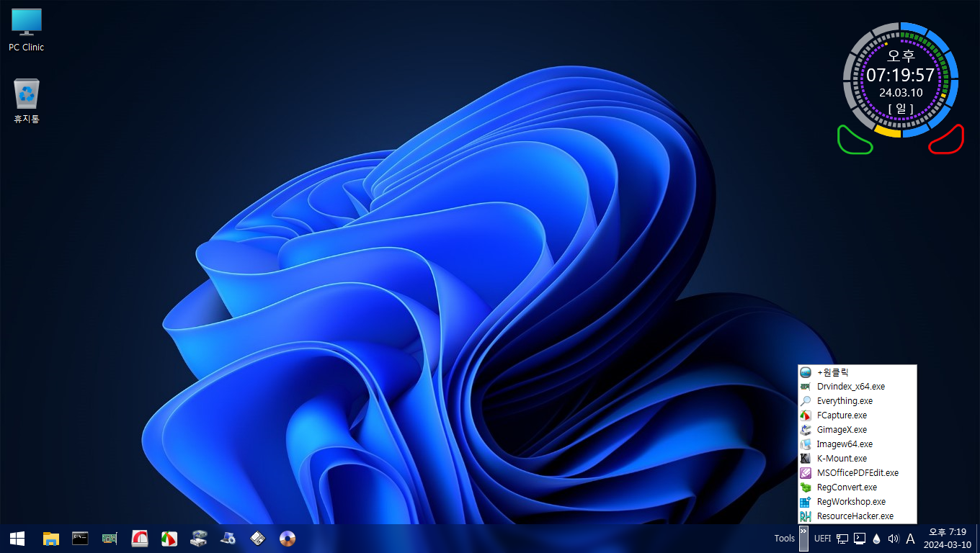980x553 pixels.
Task: Open GimageX.exe from the Tools menu
Action: (x=857, y=430)
